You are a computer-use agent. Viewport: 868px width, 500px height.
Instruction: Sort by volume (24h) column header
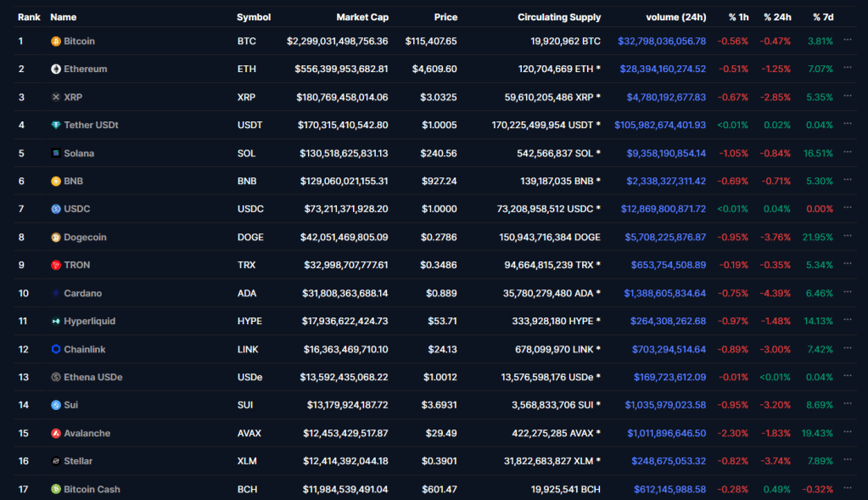[675, 17]
